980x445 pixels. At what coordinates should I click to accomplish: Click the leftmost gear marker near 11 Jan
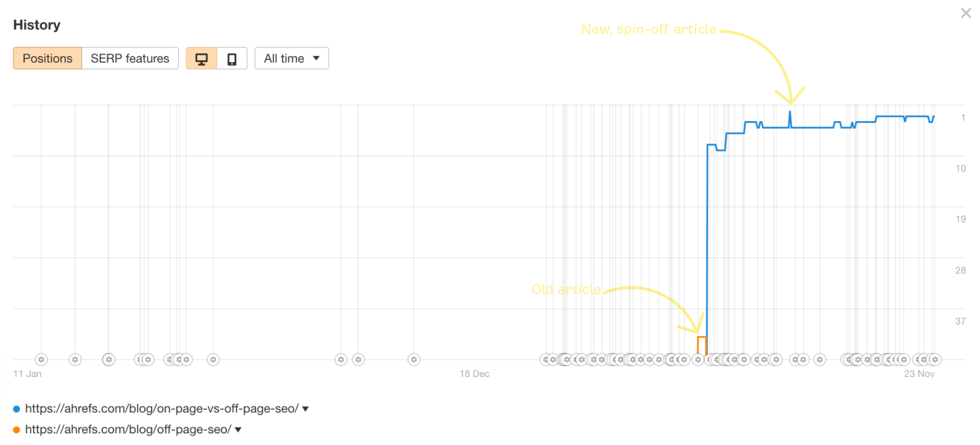pos(42,360)
